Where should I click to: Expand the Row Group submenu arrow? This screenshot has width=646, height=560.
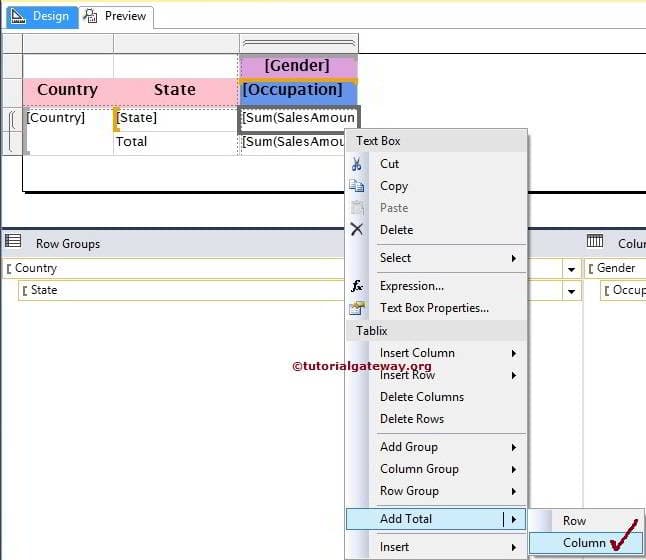pyautogui.click(x=514, y=491)
